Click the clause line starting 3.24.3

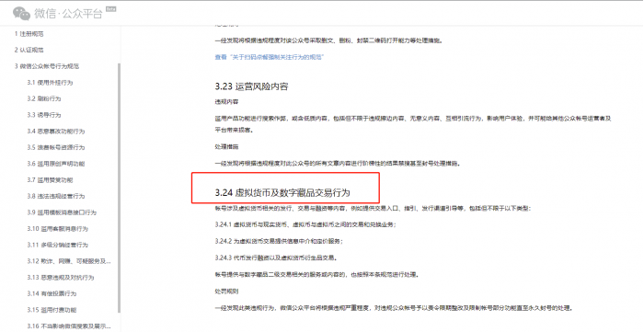click(x=276, y=258)
